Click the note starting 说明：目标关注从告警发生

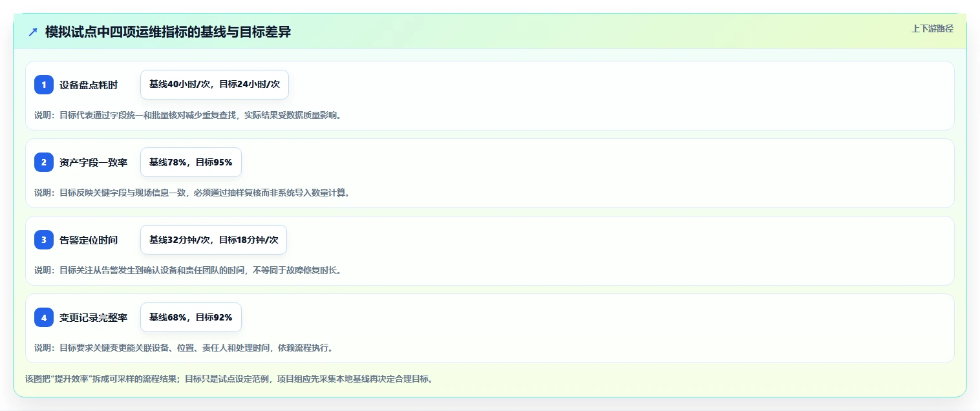coord(187,270)
